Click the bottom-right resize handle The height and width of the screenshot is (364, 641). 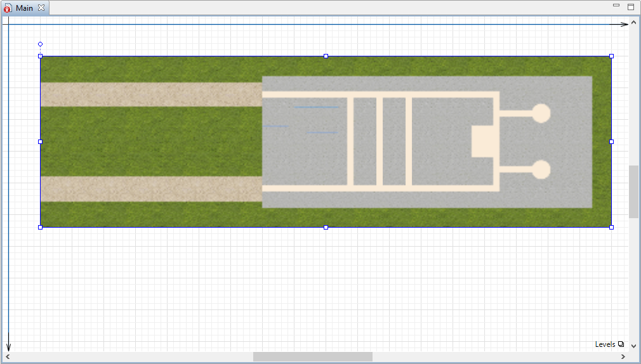pos(612,227)
